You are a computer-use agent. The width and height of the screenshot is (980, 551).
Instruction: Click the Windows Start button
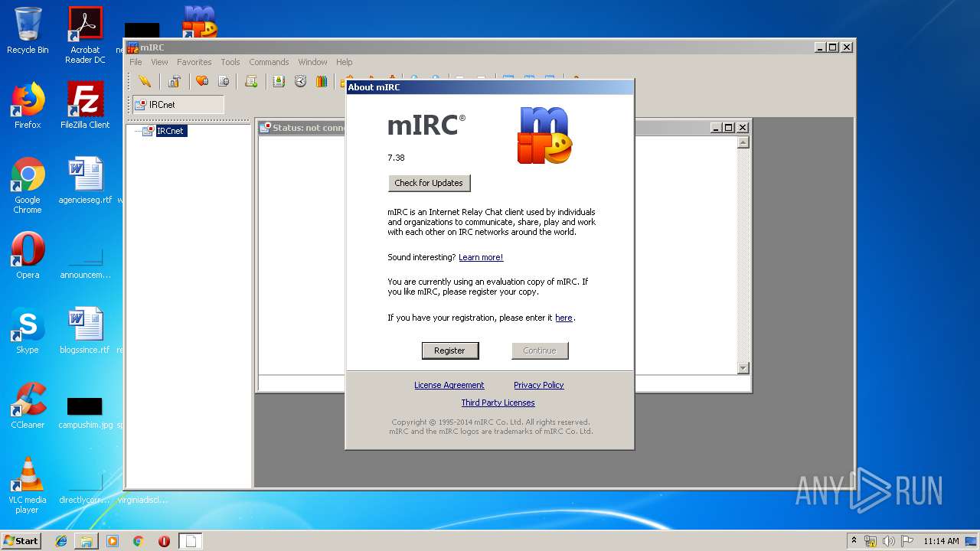pyautogui.click(x=21, y=541)
